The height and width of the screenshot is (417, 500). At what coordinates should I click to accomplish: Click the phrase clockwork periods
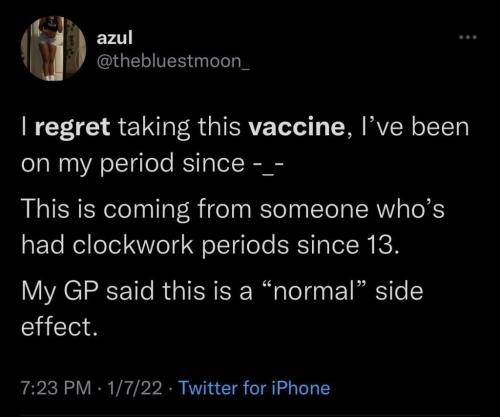coord(180,245)
